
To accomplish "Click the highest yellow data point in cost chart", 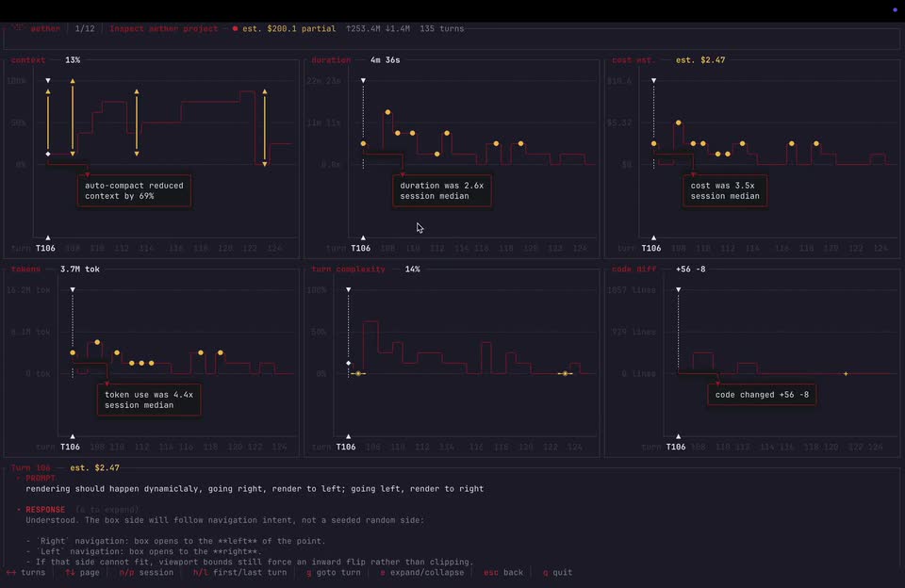I will (678, 122).
